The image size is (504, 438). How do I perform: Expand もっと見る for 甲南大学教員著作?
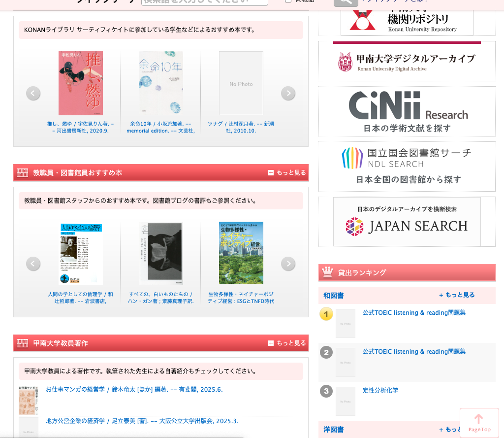click(287, 343)
